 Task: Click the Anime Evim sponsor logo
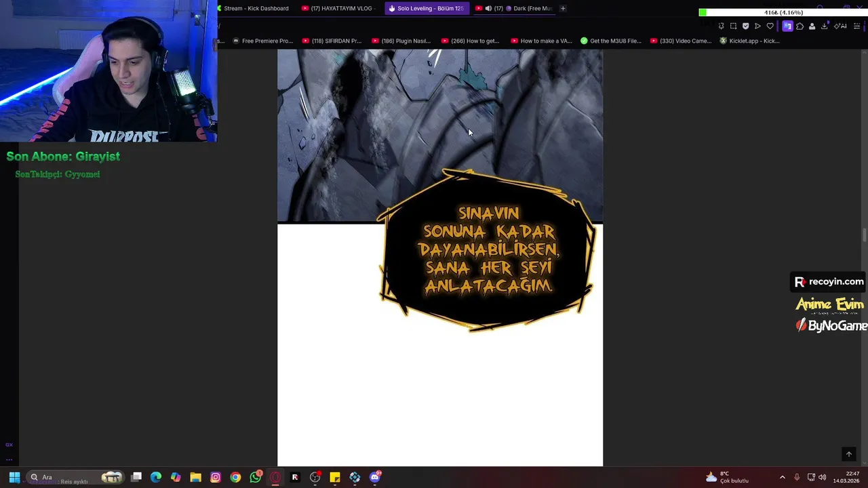pyautogui.click(x=829, y=304)
